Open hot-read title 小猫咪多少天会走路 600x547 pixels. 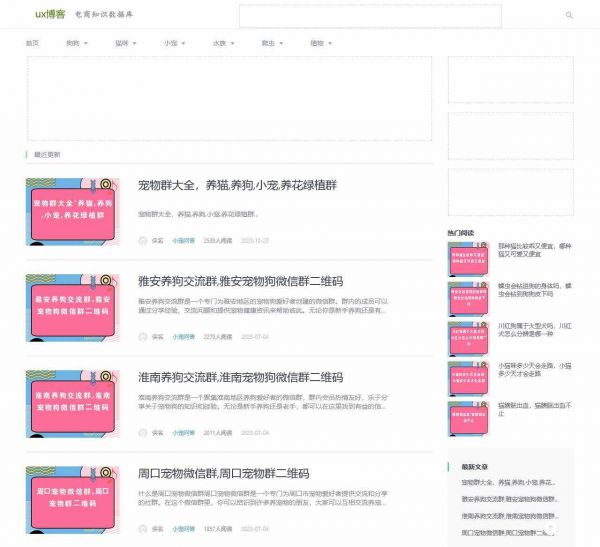point(535,370)
